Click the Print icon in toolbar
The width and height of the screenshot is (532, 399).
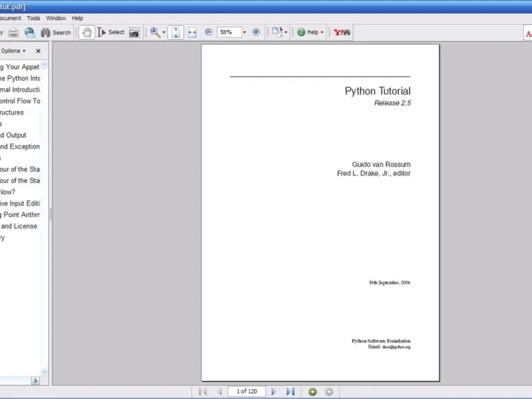click(13, 33)
